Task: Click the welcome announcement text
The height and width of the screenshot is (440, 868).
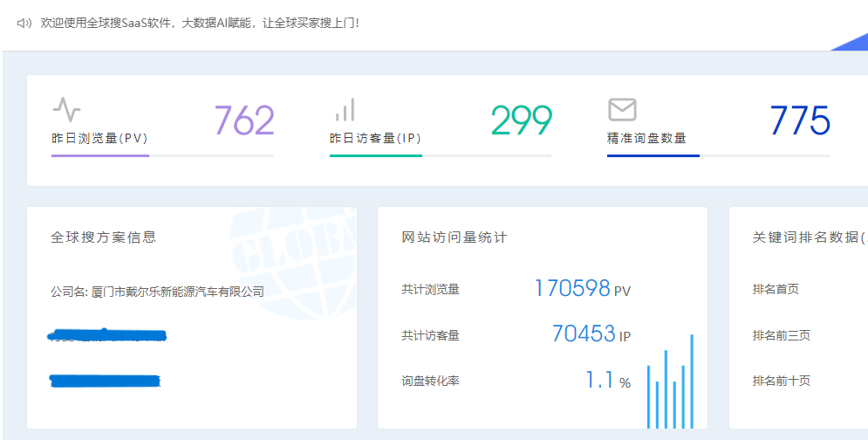Action: [200, 23]
